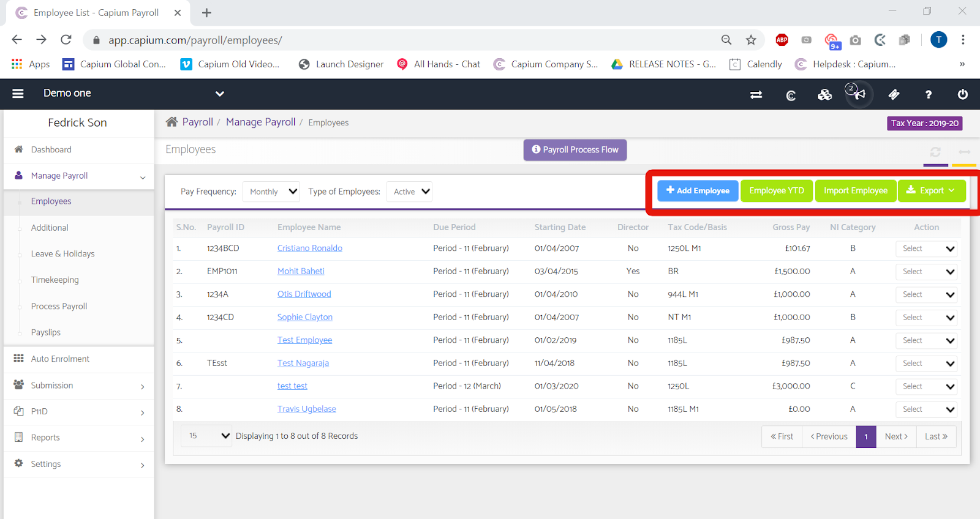Bookmark this page with star icon
This screenshot has height=519, width=980.
coord(751,40)
